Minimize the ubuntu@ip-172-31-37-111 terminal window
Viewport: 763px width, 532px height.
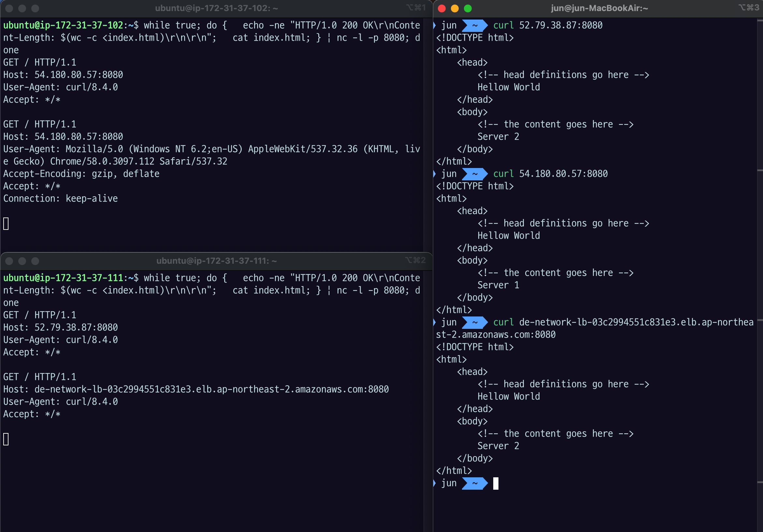click(x=22, y=261)
